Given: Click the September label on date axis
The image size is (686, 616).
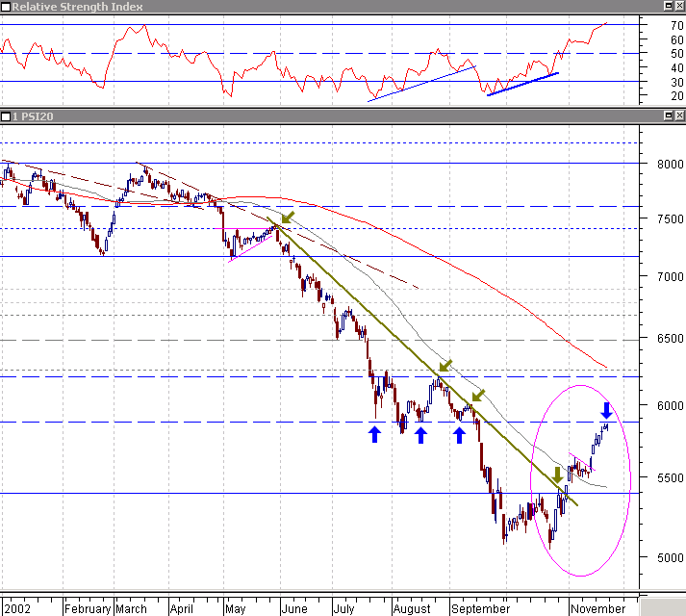Looking at the screenshot, I should click(480, 609).
